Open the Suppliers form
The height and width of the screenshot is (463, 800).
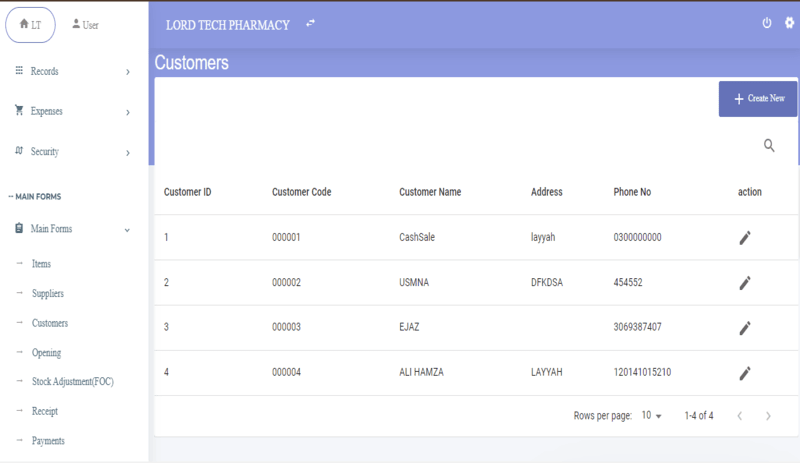click(47, 294)
